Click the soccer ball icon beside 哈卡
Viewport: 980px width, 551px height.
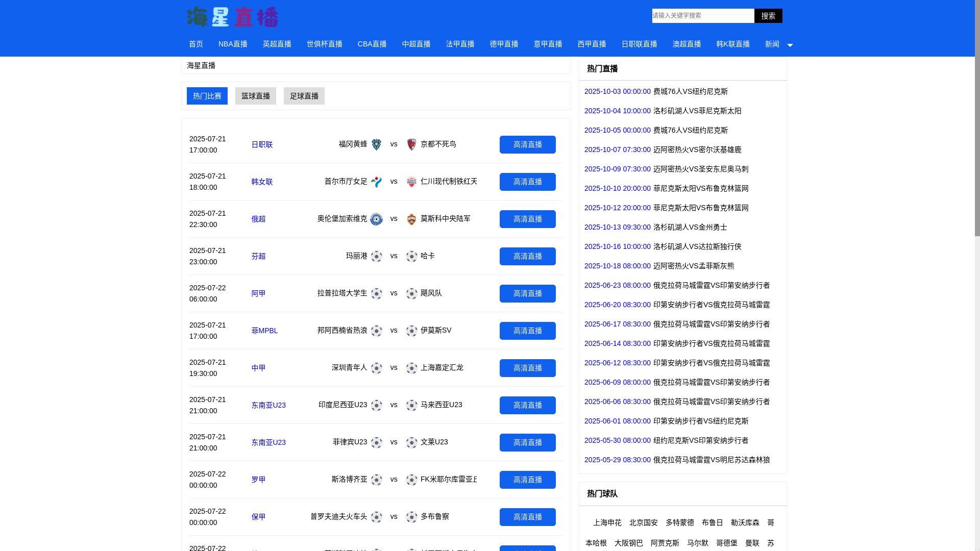click(x=411, y=256)
